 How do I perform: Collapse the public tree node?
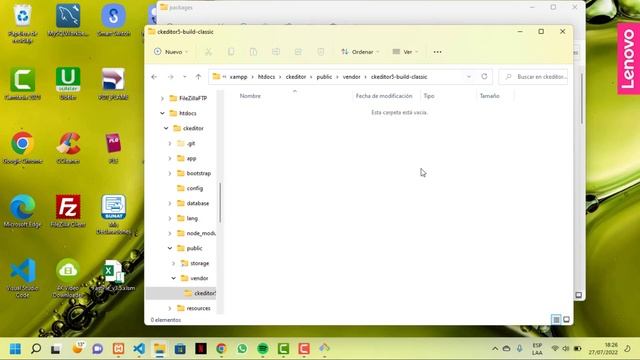170,248
